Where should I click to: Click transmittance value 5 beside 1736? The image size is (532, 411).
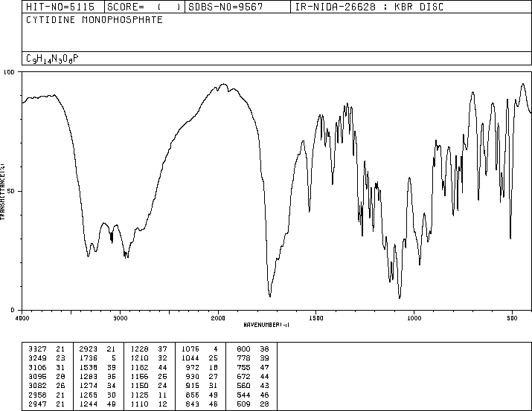tap(113, 357)
